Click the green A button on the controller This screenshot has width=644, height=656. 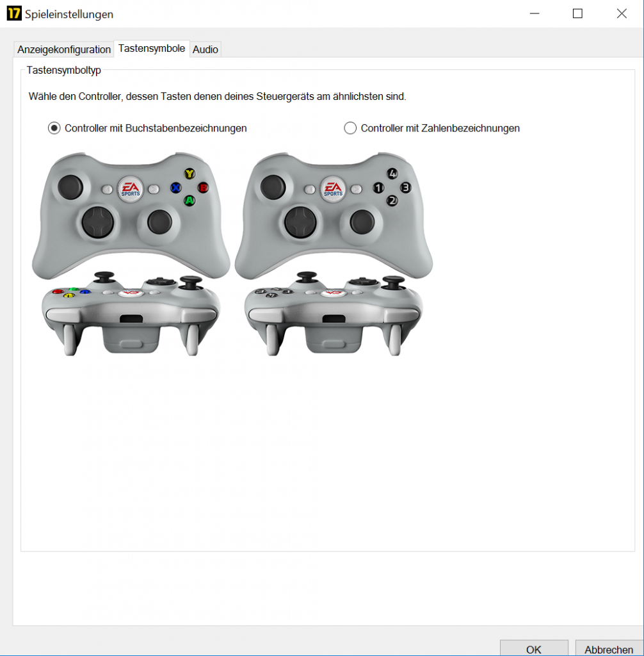pos(190,201)
